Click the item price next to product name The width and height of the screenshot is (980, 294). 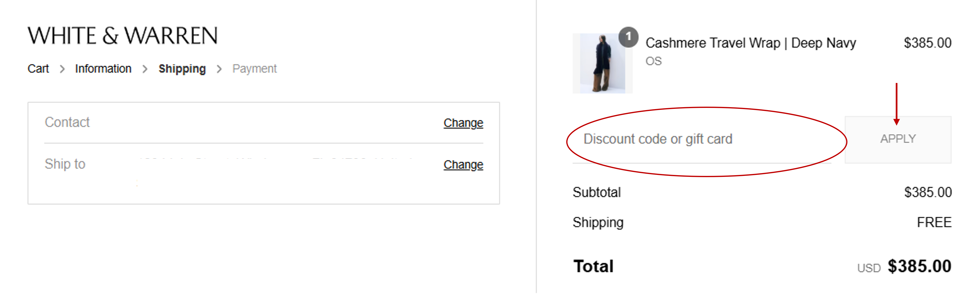coord(927,43)
